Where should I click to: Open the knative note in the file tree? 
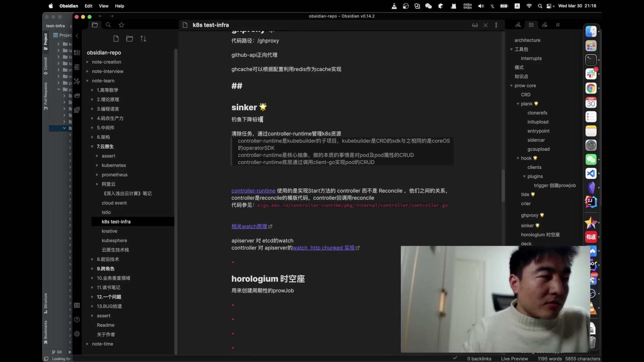109,231
